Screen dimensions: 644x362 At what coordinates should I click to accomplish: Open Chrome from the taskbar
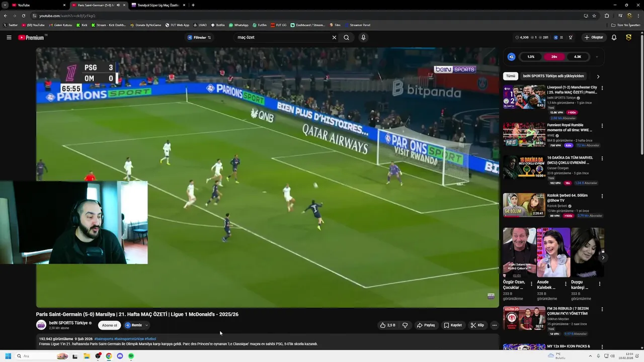109,356
